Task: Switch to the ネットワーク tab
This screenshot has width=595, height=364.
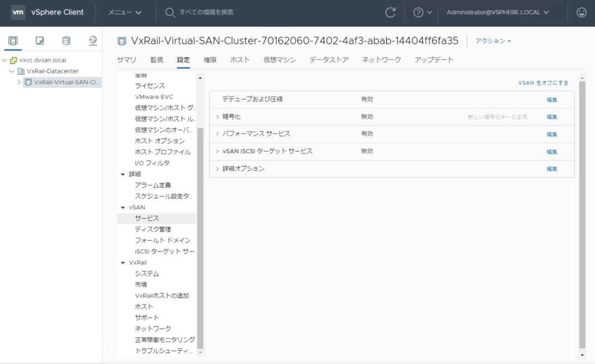Action: click(381, 60)
